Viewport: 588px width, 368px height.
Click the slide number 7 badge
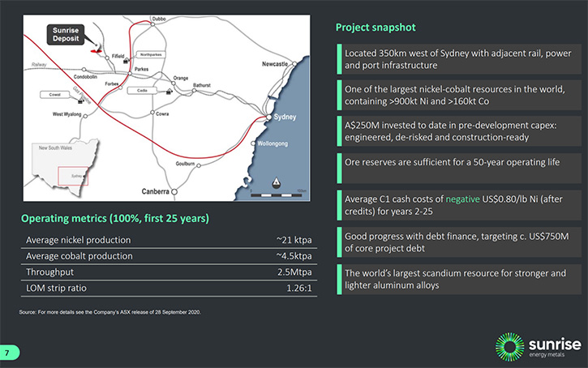[9, 353]
